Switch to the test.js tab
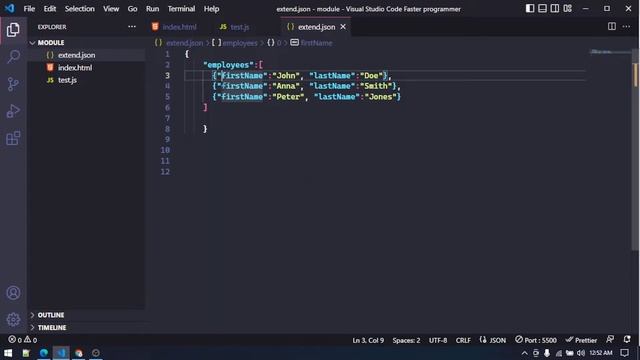Screen dimensions: 640x360 [x=239, y=27]
